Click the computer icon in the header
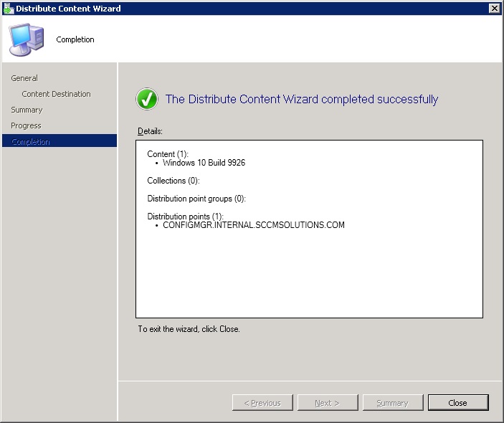Image resolution: width=504 pixels, height=423 pixels. (x=26, y=39)
